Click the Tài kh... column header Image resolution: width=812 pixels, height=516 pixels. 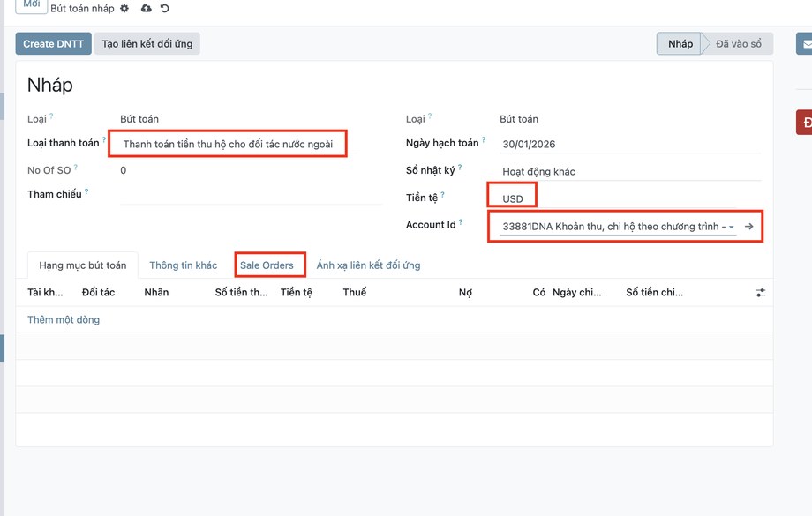[x=45, y=293]
